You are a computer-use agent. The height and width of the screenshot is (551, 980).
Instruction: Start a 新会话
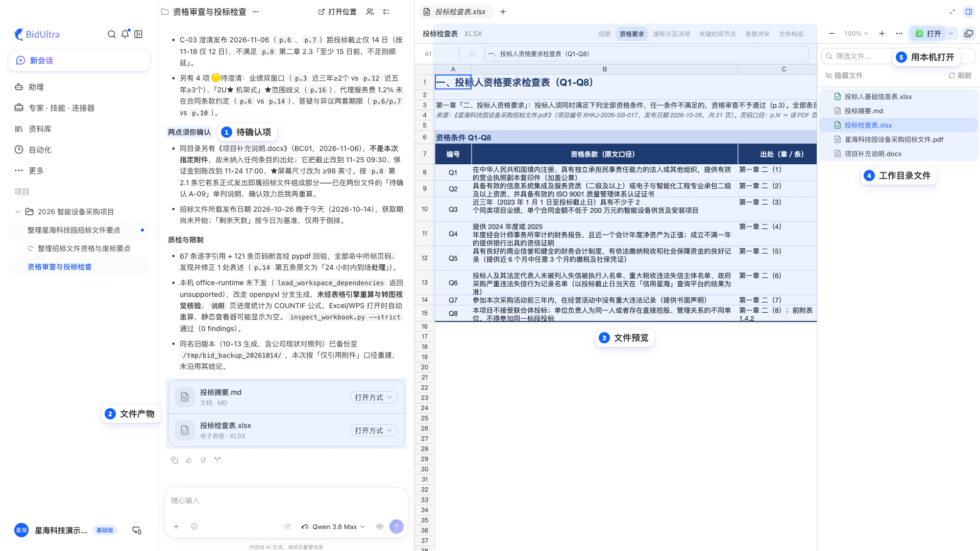(79, 60)
